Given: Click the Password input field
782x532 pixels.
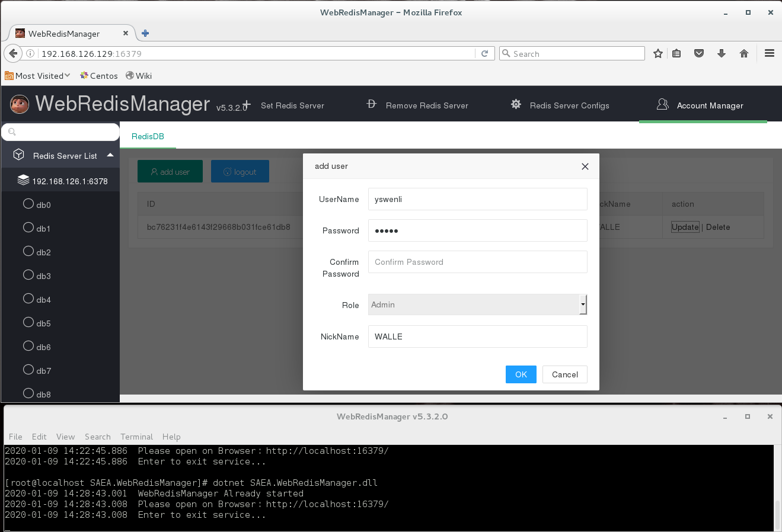Looking at the screenshot, I should tap(478, 230).
